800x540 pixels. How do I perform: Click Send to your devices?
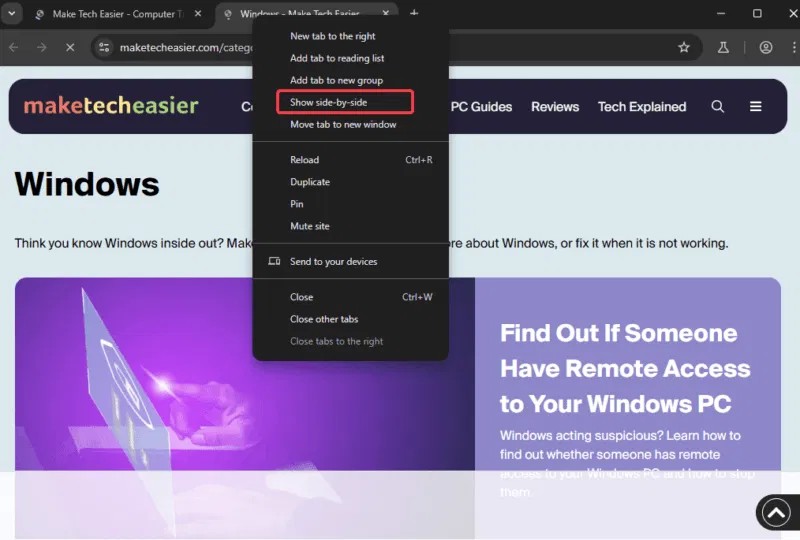333,262
